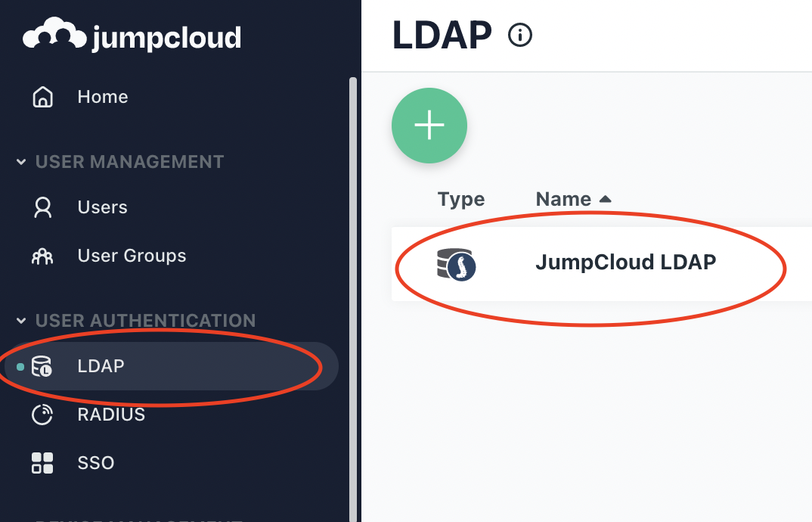
Task: Click the sidebar vertical scrollbar
Action: click(x=353, y=300)
